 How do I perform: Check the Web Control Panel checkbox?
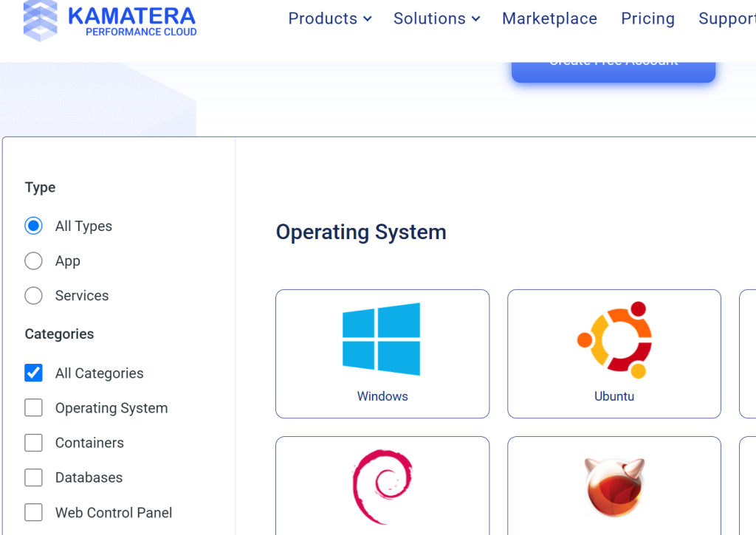click(x=33, y=512)
